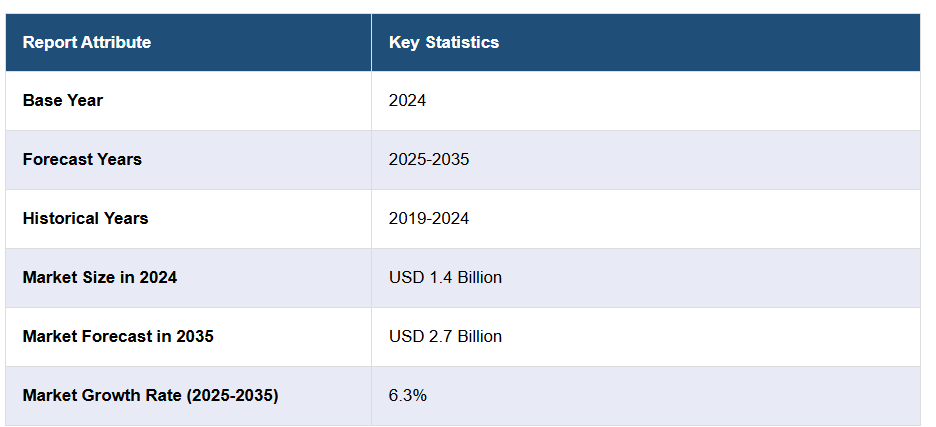The height and width of the screenshot is (427, 936).
Task: Click the word Statistics in the header
Action: tap(462, 42)
